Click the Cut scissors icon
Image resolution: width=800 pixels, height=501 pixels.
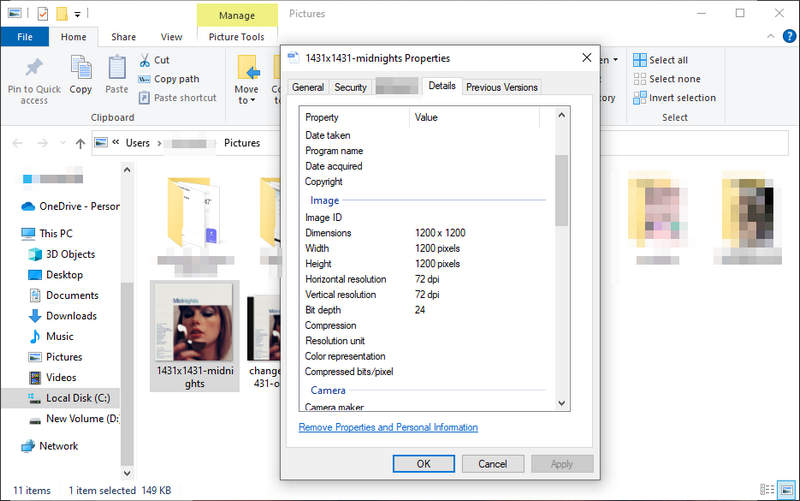[145, 60]
